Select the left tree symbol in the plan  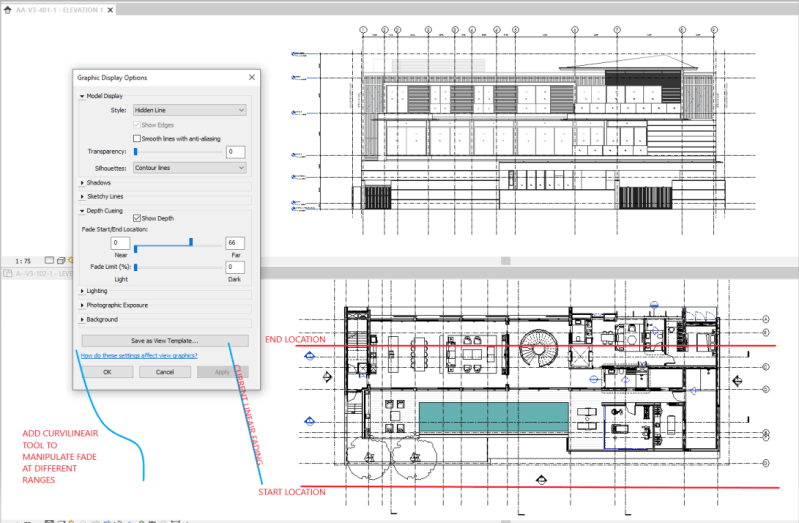(x=368, y=457)
